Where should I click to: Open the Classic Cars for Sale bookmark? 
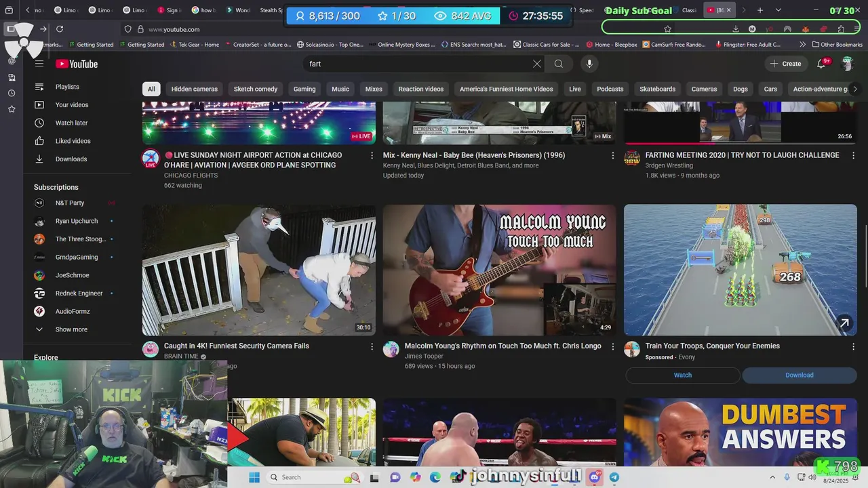pyautogui.click(x=547, y=45)
